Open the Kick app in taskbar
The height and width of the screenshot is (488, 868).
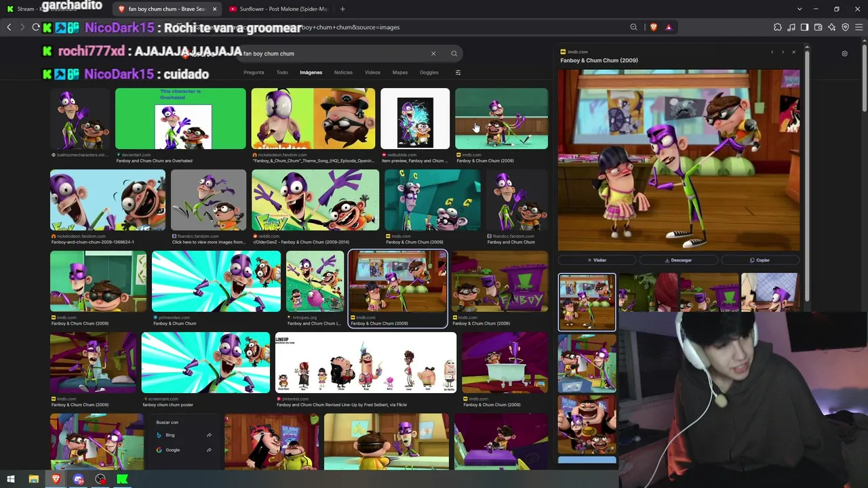coord(122,479)
